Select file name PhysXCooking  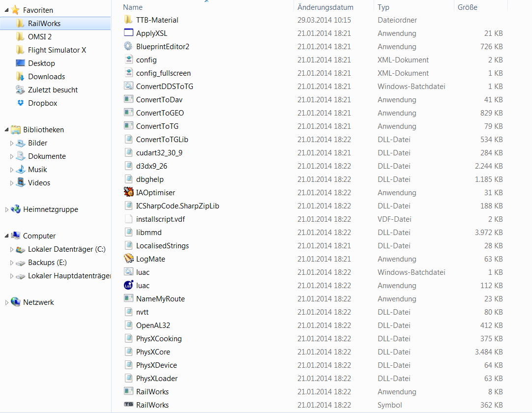[x=159, y=338]
